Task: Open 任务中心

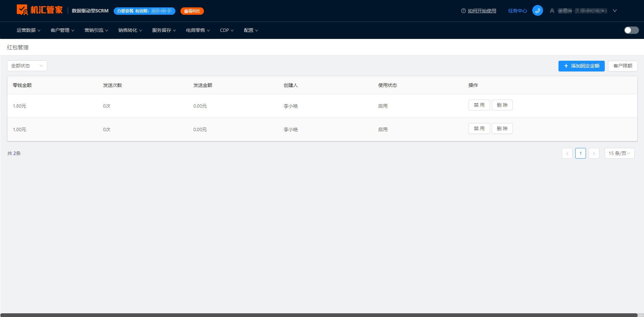Action: pyautogui.click(x=517, y=11)
